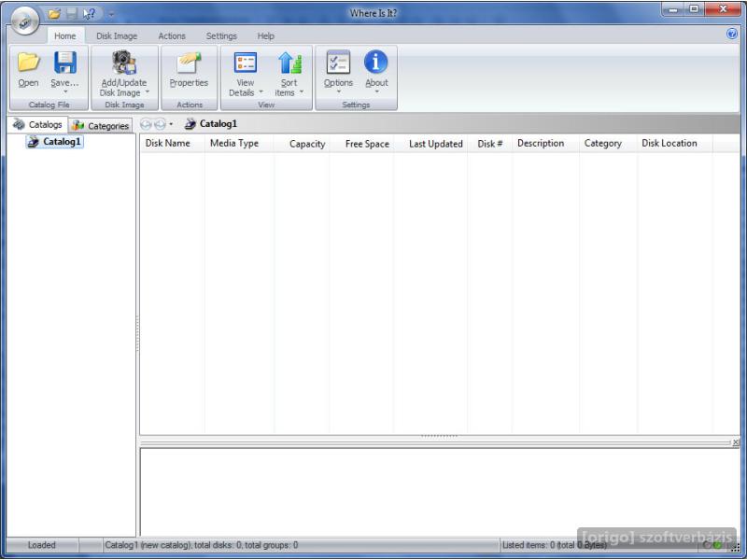The height and width of the screenshot is (560, 747).
Task: Click the About info icon
Action: 376,63
